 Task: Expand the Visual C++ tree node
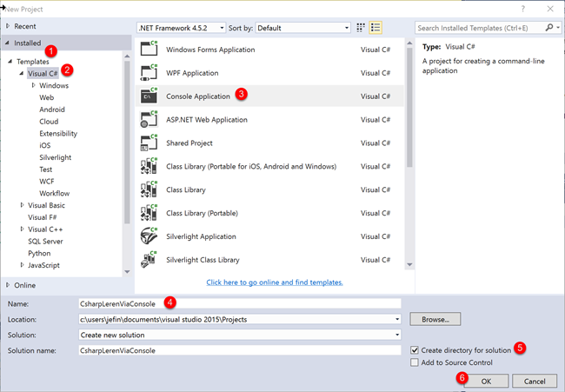coord(22,229)
